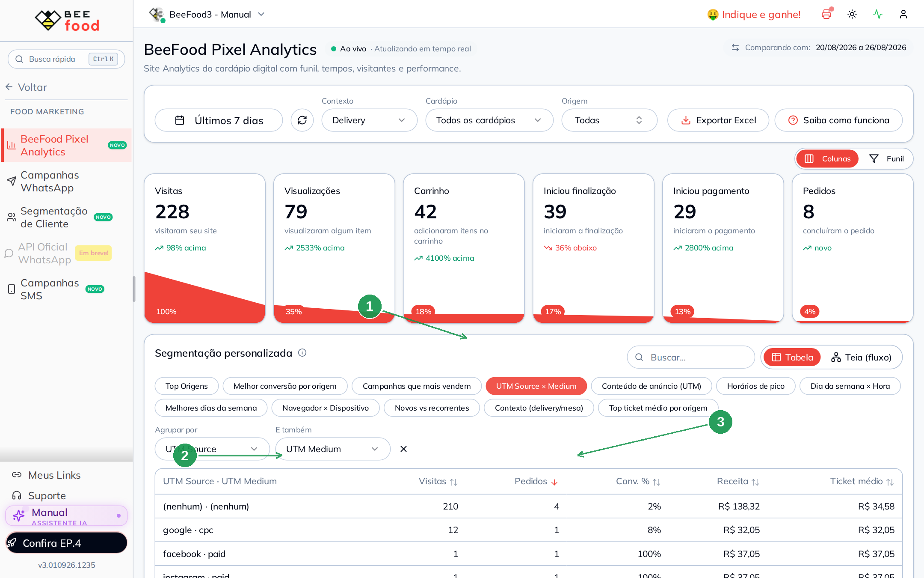Open the Todos os cardápios dropdown

point(489,120)
